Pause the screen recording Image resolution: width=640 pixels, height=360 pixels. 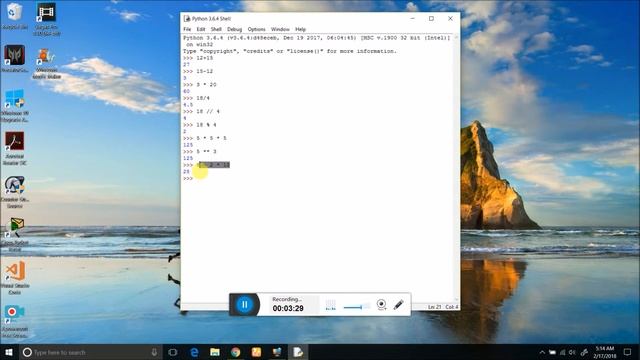coord(244,304)
